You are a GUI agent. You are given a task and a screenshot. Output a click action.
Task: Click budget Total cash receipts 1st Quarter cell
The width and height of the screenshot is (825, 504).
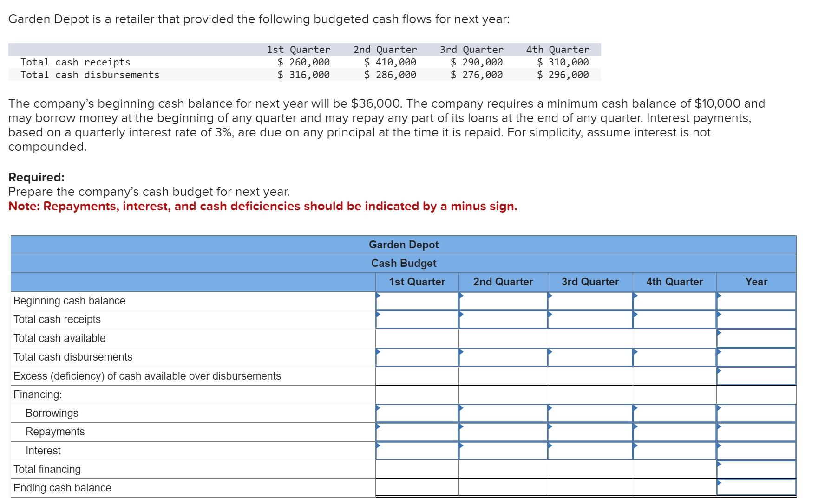(x=417, y=319)
